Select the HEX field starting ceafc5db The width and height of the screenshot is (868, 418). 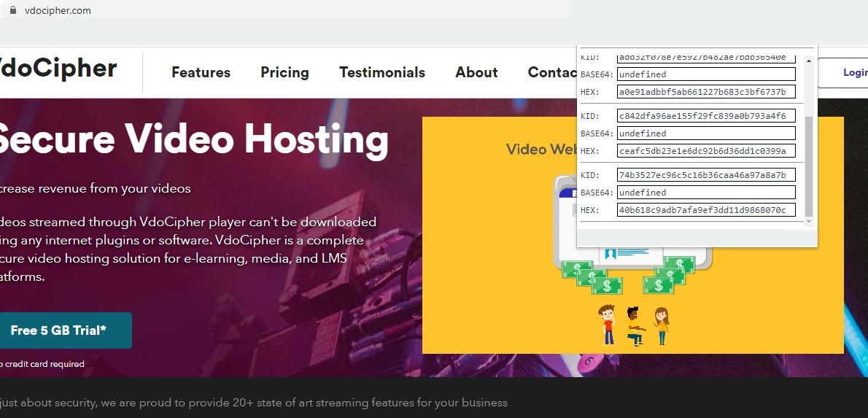coord(706,151)
